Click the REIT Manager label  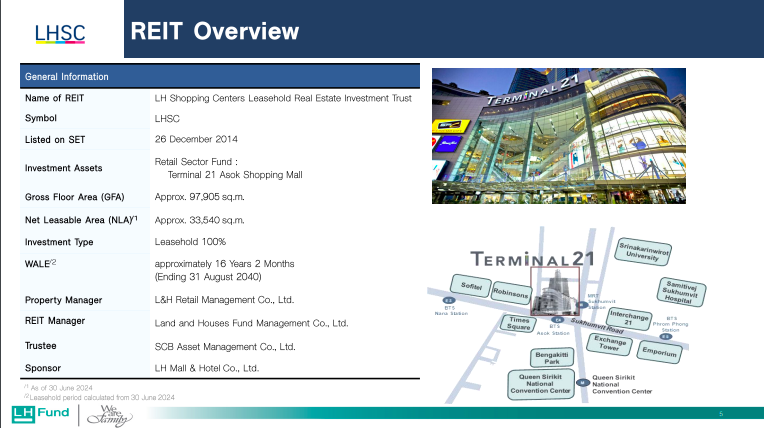tap(55, 321)
